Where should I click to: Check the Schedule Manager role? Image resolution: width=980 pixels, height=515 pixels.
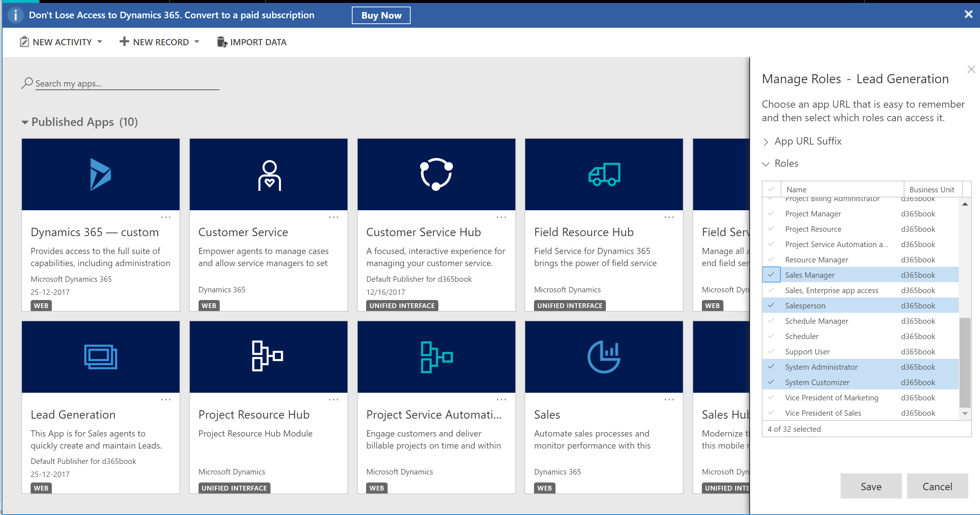(771, 320)
